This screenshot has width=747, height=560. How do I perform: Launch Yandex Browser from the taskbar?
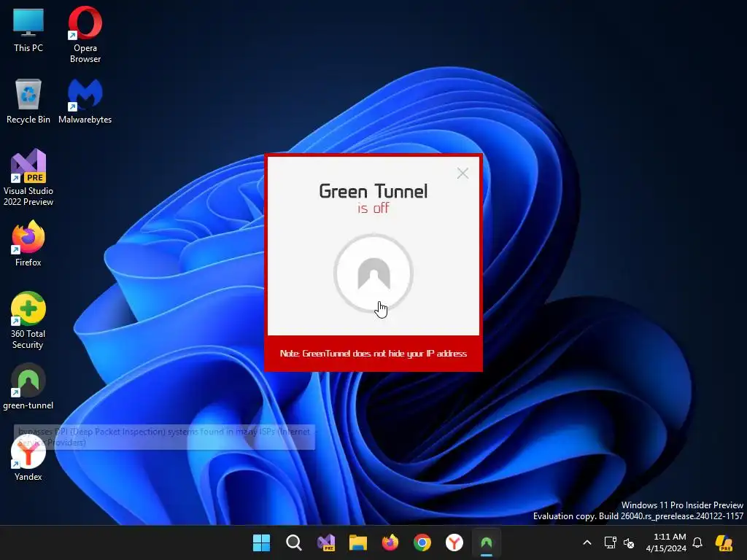[x=454, y=542]
